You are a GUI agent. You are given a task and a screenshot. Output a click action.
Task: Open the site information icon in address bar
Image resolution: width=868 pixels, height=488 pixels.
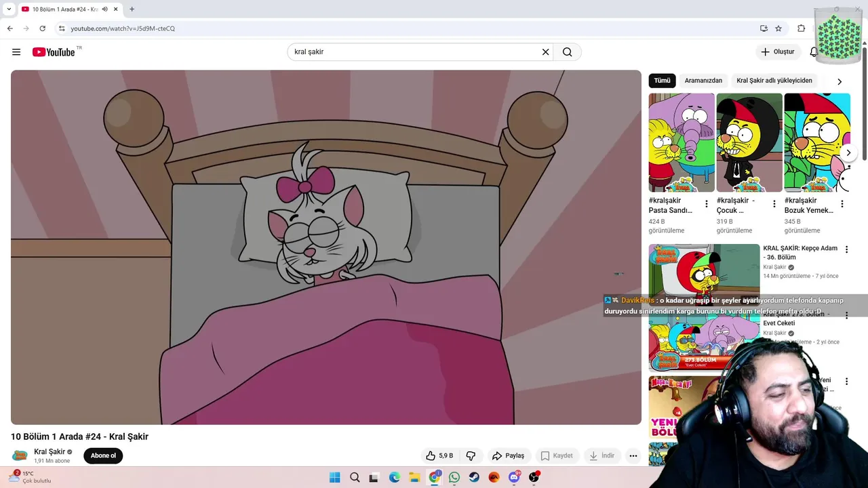tap(62, 28)
